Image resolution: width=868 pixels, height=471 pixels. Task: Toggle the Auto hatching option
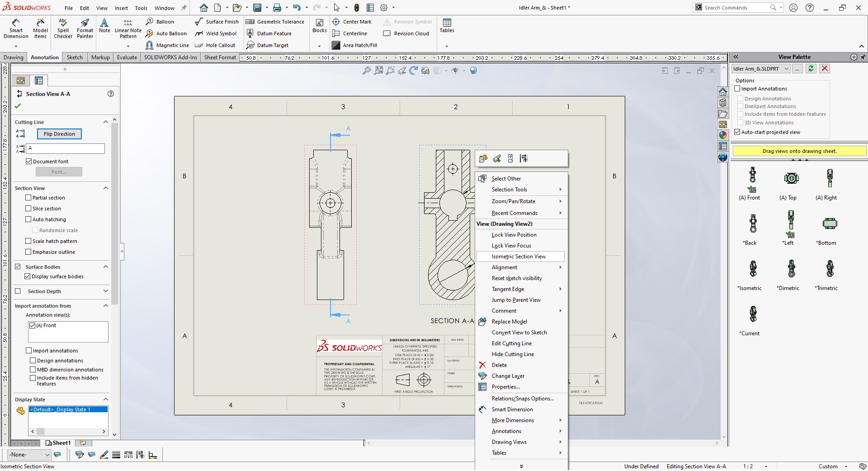point(28,219)
